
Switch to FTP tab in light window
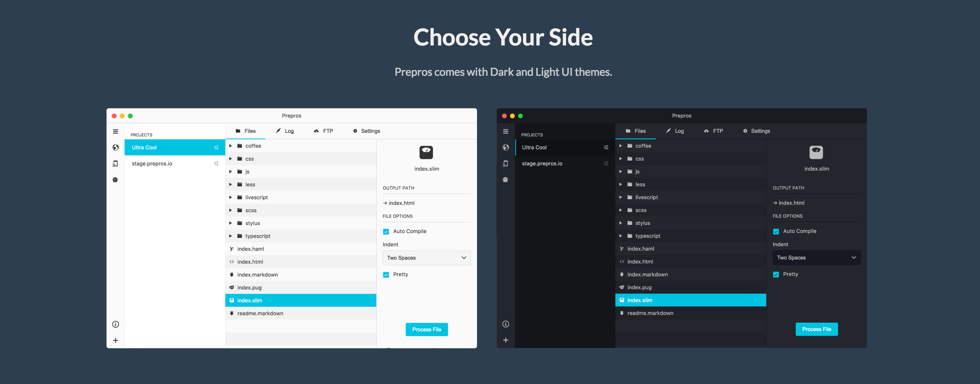pos(324,131)
